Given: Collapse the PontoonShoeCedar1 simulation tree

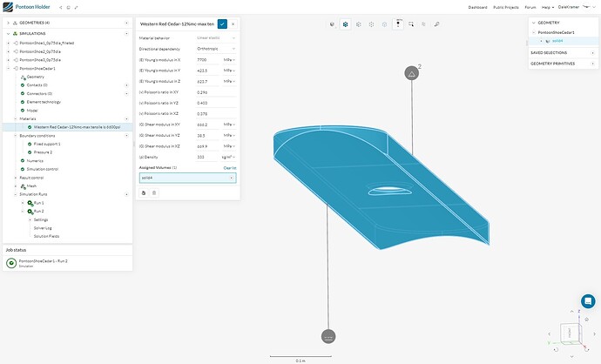Looking at the screenshot, I should coord(9,69).
